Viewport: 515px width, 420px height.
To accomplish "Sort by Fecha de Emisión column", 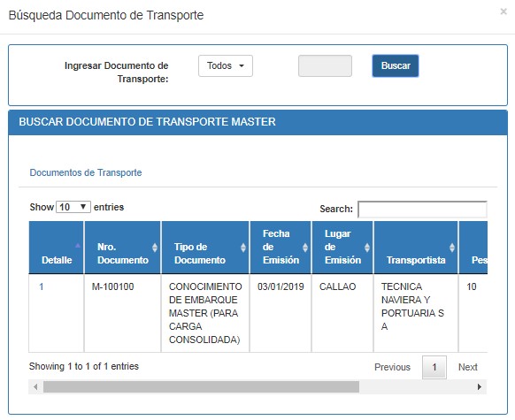I will pyautogui.click(x=281, y=248).
